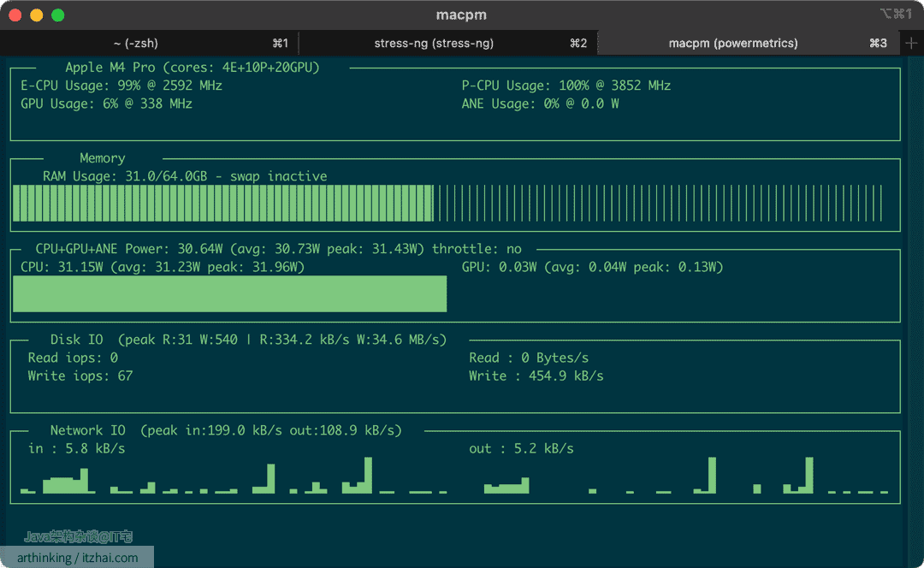Click the Disk IO peak header
Image resolution: width=924 pixels, height=568 pixels.
click(x=248, y=340)
